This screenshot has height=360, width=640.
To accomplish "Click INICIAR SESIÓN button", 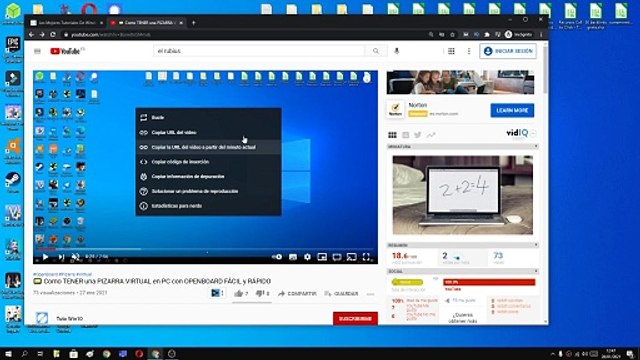I will click(508, 51).
